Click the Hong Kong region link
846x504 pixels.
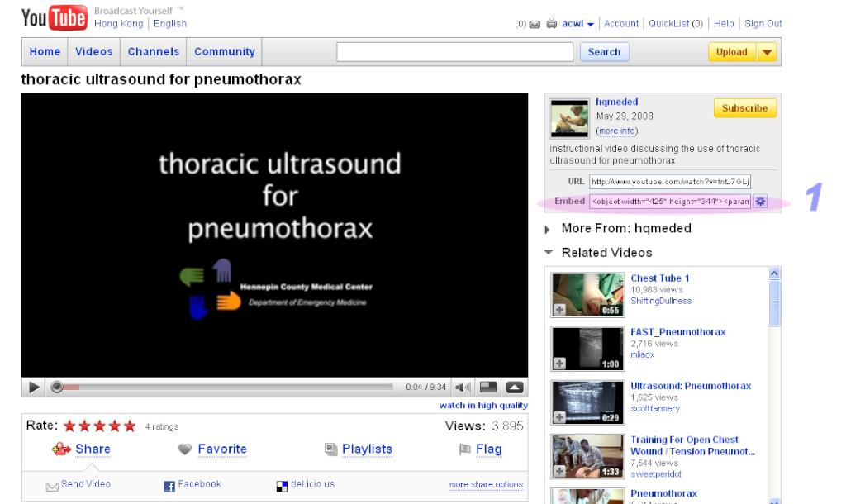119,24
